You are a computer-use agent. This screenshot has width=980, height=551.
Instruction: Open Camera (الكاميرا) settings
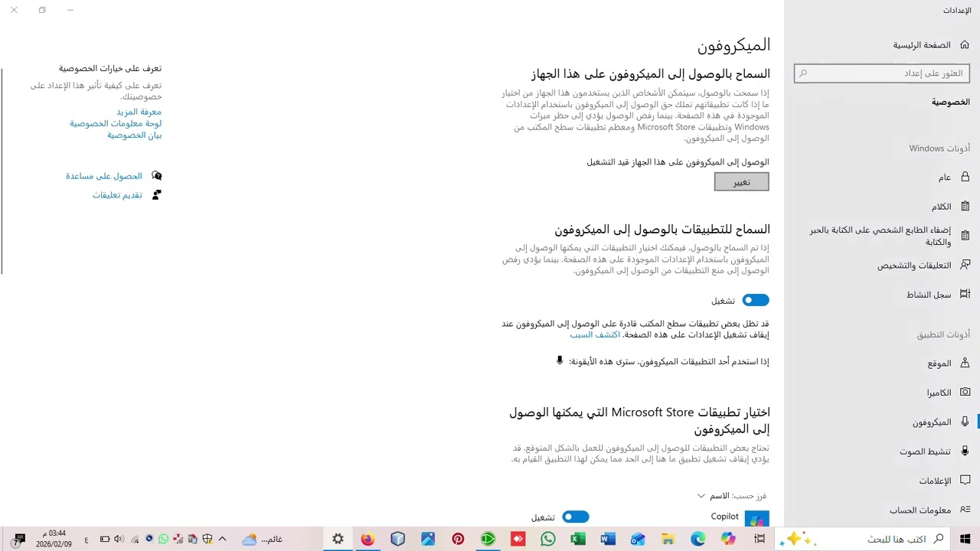click(882, 392)
